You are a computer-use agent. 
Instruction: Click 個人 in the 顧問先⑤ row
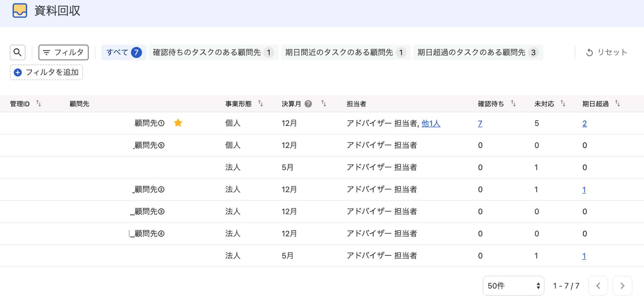[x=233, y=145]
